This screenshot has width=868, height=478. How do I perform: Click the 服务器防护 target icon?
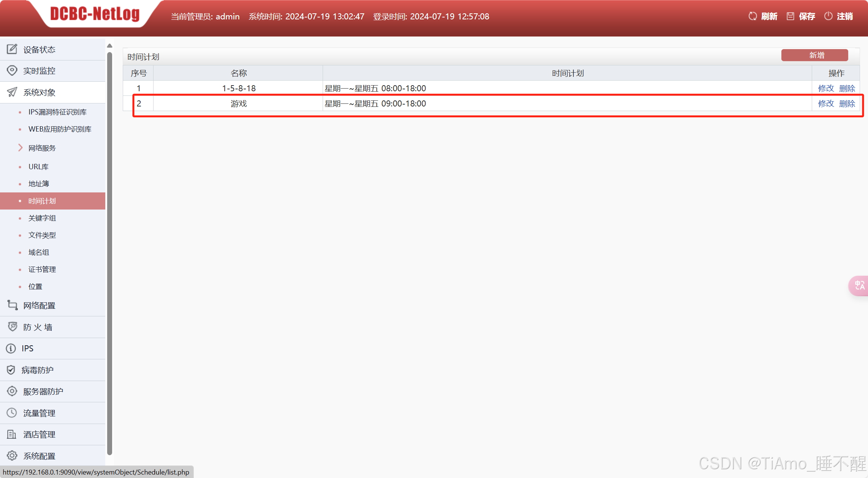tap(12, 391)
